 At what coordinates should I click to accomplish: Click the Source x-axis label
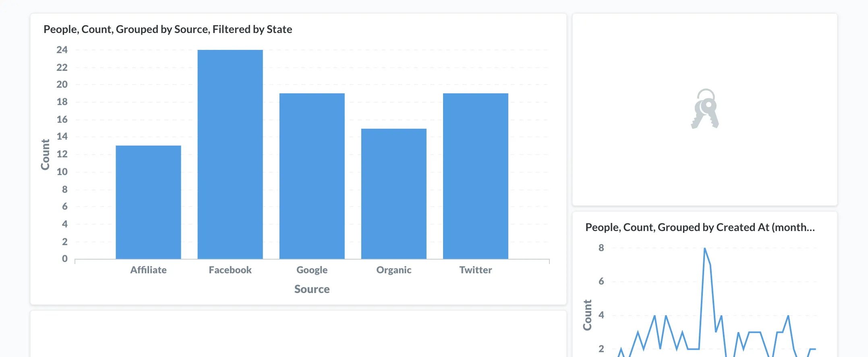(312, 289)
